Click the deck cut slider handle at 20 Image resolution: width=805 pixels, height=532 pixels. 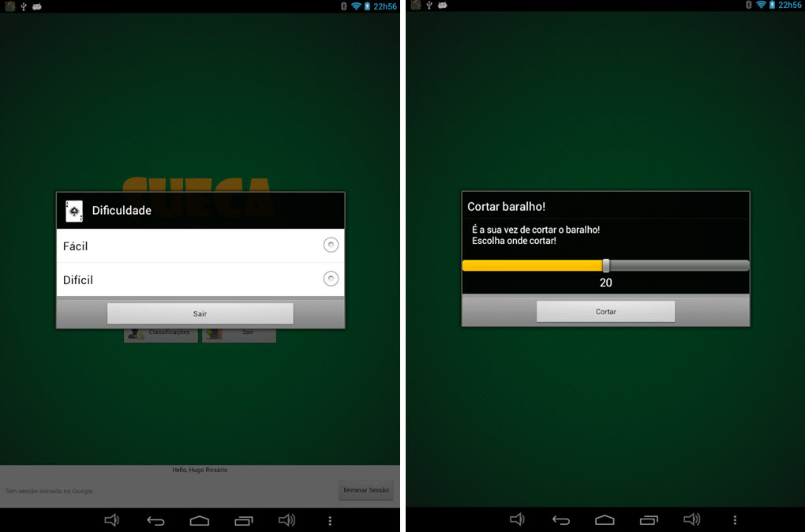[x=606, y=265]
